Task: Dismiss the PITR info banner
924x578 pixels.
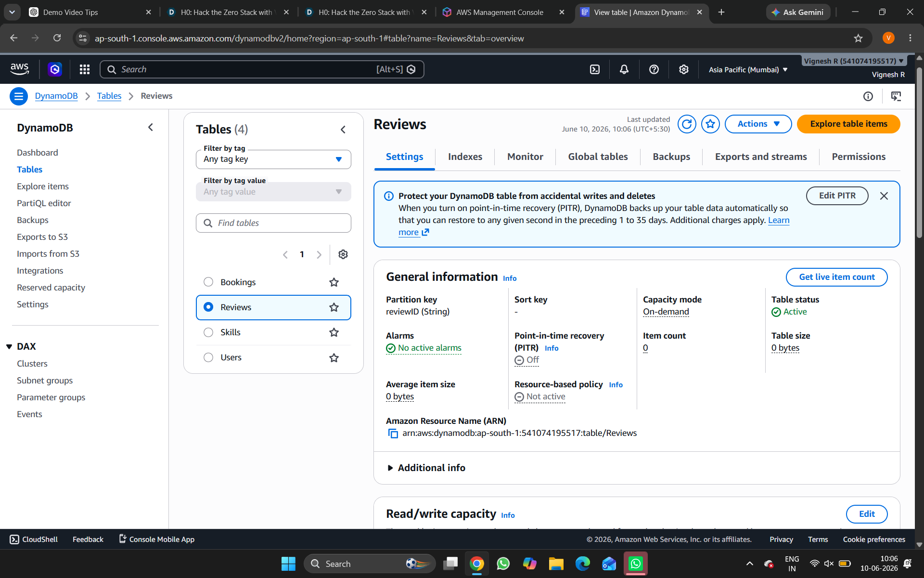Action: pos(884,196)
